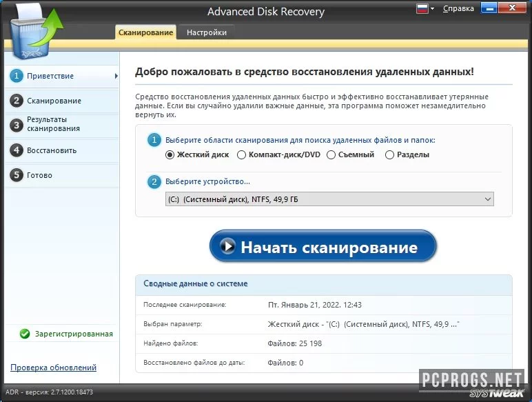Screen dimensions: 532x402
Task: Click the Начать сканирование button
Action: click(x=323, y=246)
